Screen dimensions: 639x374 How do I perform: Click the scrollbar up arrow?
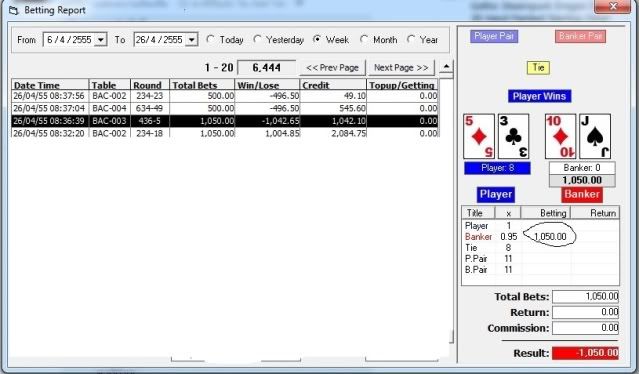(x=446, y=67)
